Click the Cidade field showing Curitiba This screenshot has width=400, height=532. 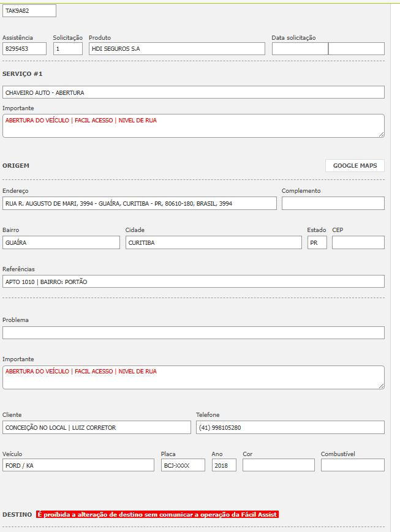point(213,242)
